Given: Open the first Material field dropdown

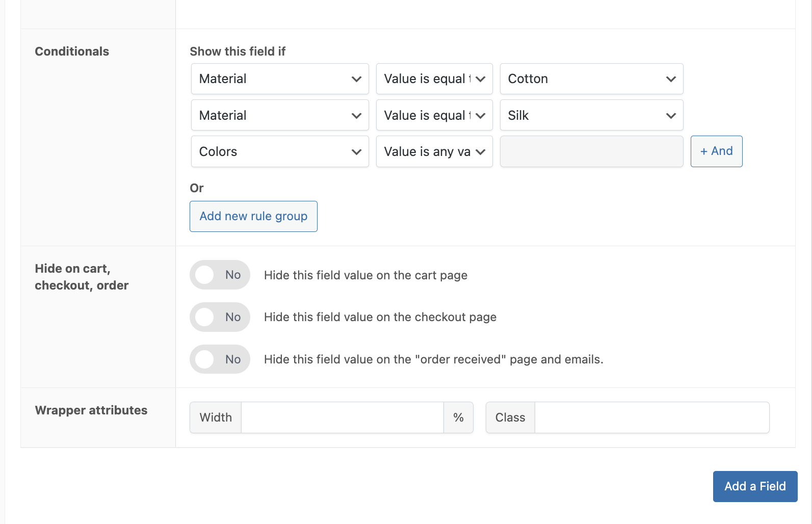Looking at the screenshot, I should (x=279, y=79).
